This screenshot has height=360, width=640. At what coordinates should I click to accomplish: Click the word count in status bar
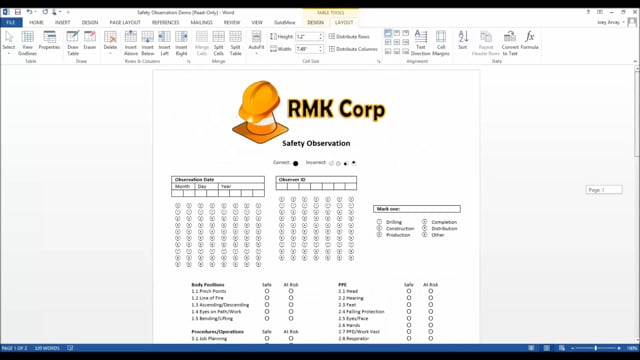[47, 348]
